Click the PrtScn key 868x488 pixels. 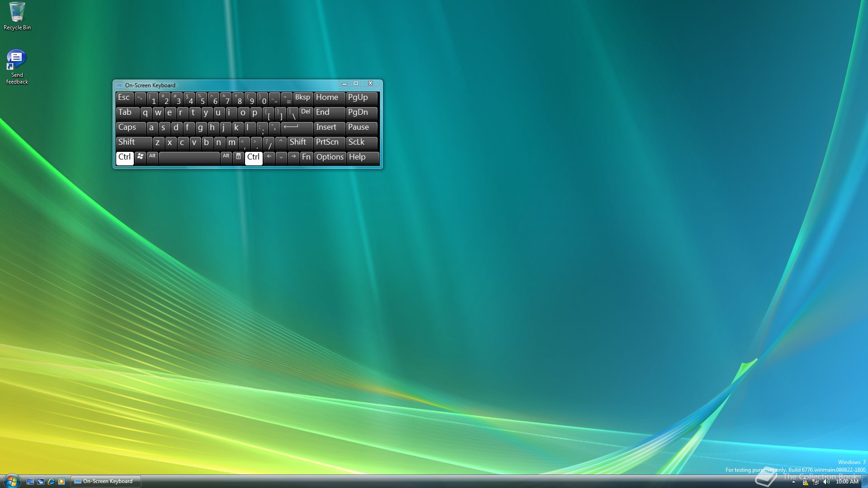coord(330,143)
